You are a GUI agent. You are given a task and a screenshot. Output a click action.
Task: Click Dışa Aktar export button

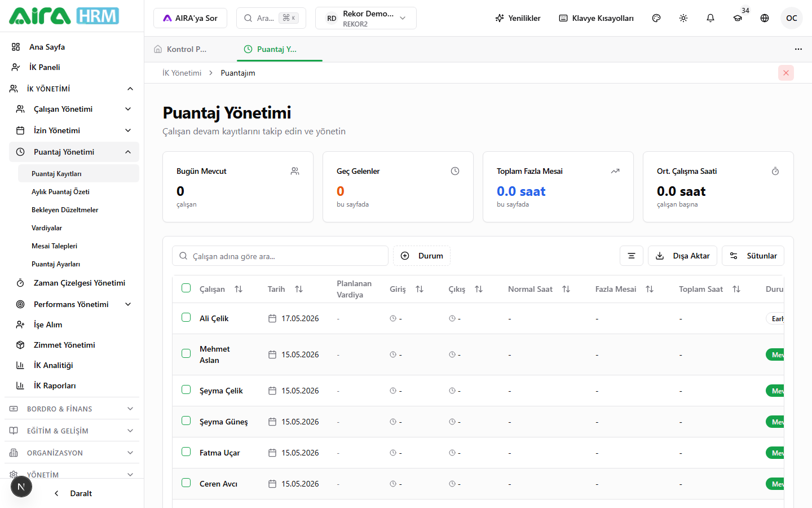[x=682, y=256]
